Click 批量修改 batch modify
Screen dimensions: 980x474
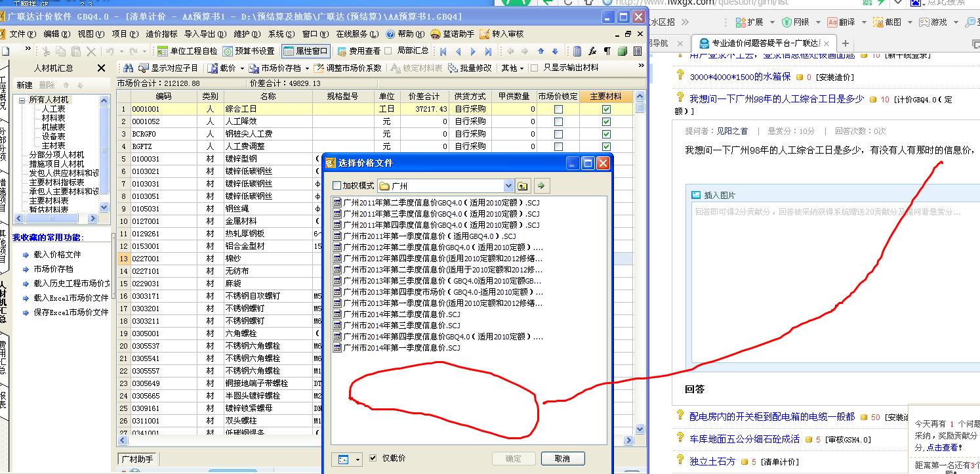click(x=470, y=68)
